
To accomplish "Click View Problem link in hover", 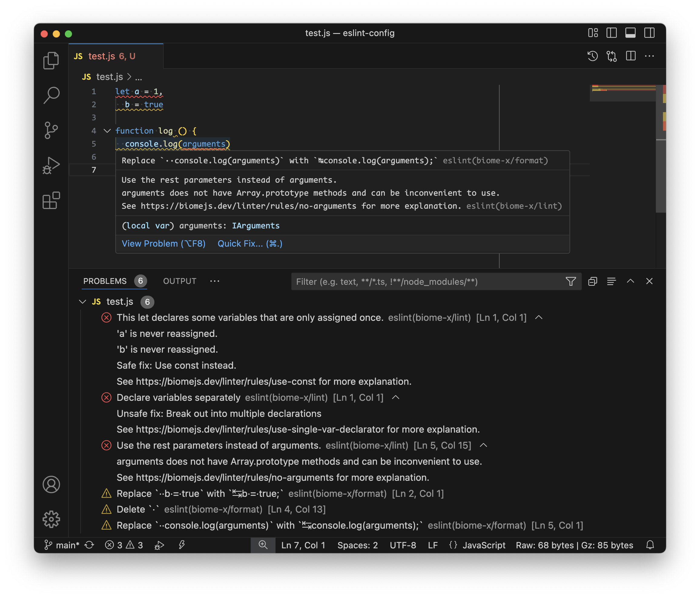I will (163, 243).
